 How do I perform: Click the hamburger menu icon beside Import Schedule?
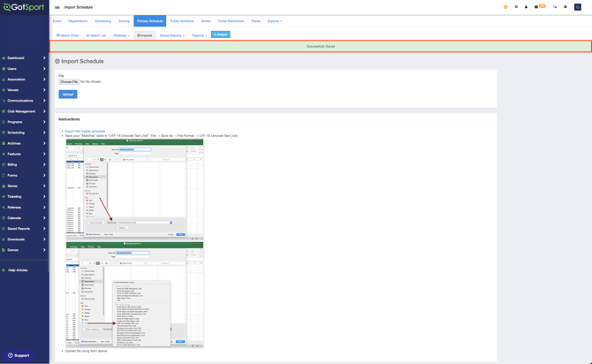point(57,7)
